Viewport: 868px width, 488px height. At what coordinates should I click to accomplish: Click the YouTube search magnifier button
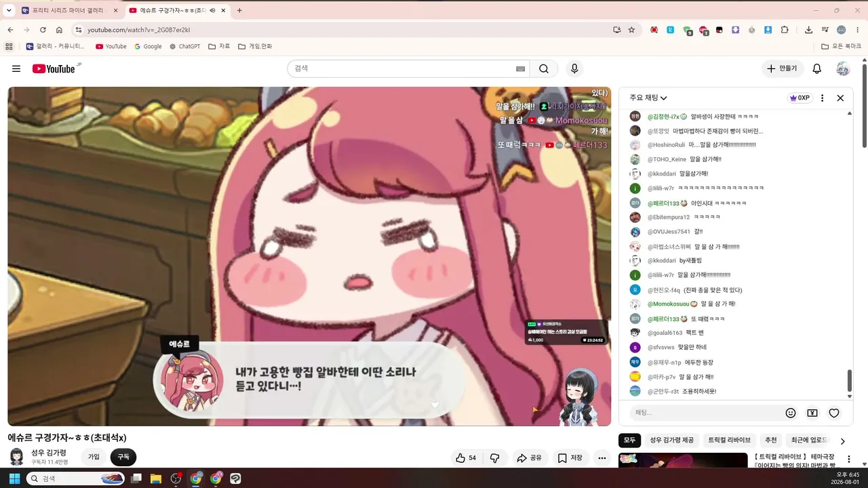544,68
